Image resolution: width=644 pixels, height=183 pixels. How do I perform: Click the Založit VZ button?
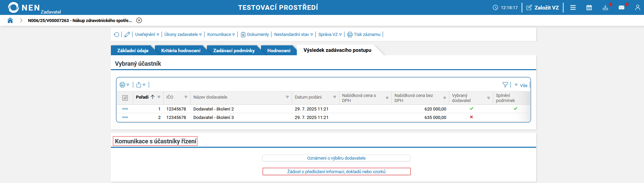coord(543,7)
